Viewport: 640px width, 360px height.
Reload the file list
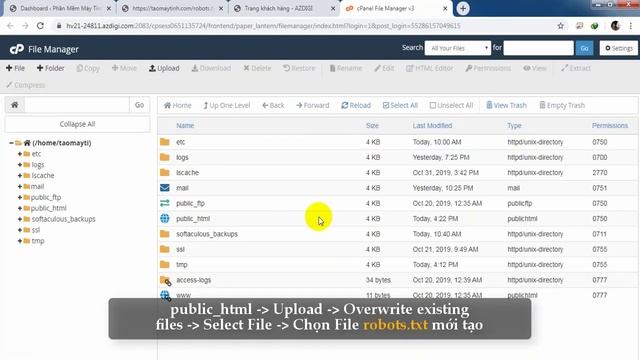click(x=356, y=105)
